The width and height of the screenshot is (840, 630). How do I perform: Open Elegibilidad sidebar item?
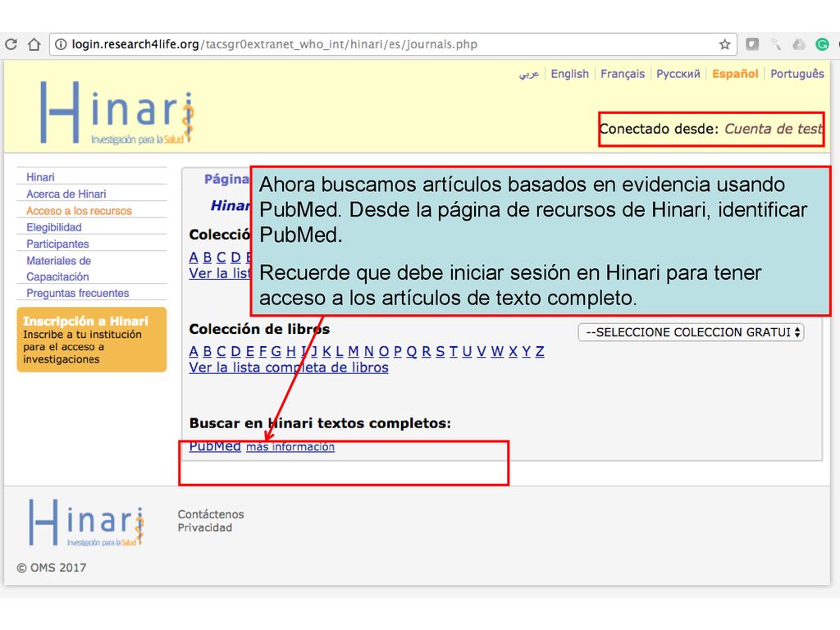(54, 227)
